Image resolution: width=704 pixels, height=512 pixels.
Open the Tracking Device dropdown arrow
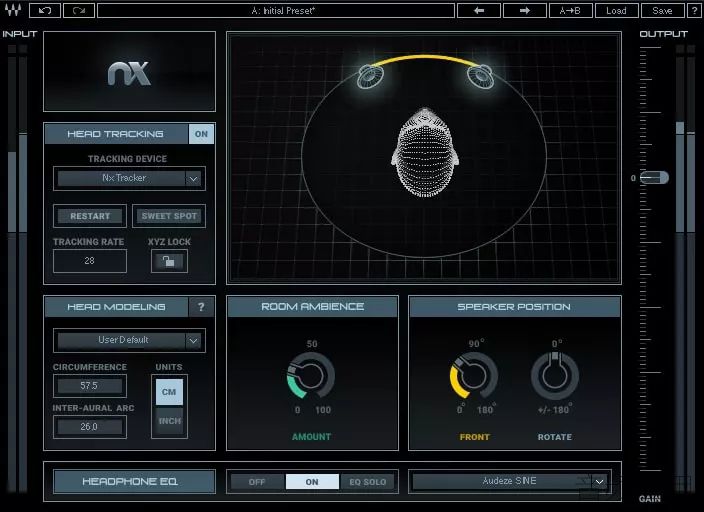[x=194, y=179]
